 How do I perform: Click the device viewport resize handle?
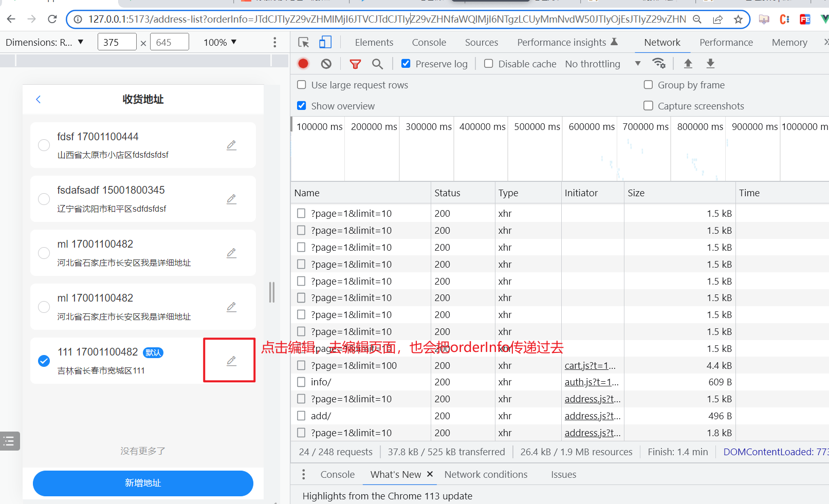coord(272,292)
